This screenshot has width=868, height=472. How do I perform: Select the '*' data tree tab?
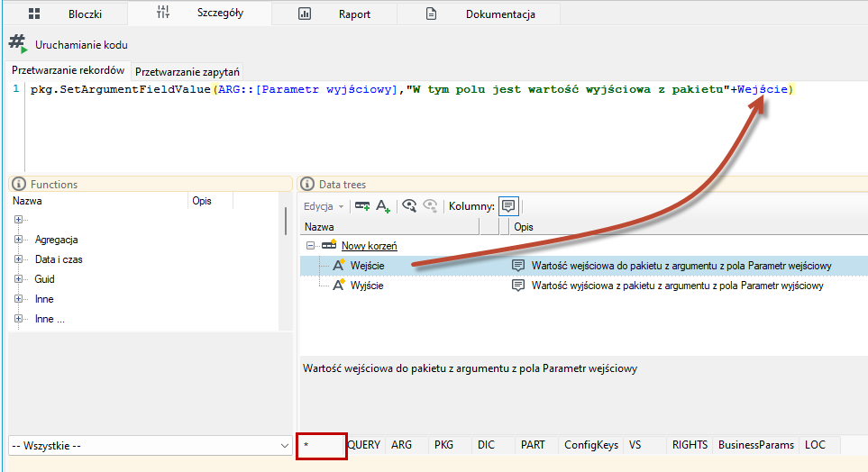pyautogui.click(x=321, y=446)
